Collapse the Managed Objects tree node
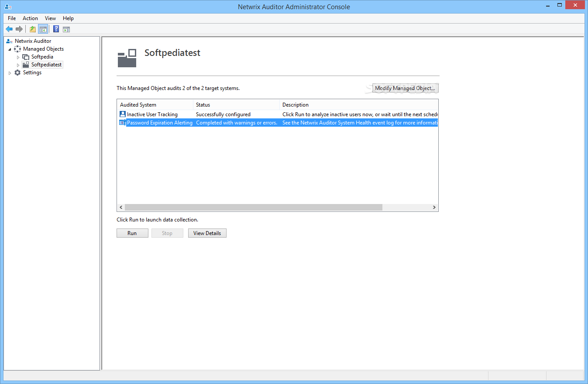588x384 pixels. point(10,49)
